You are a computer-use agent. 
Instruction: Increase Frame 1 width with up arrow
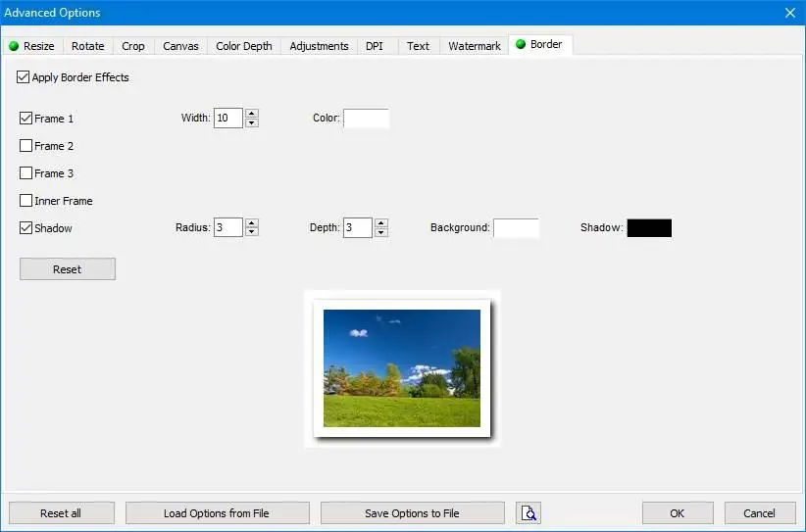(251, 114)
